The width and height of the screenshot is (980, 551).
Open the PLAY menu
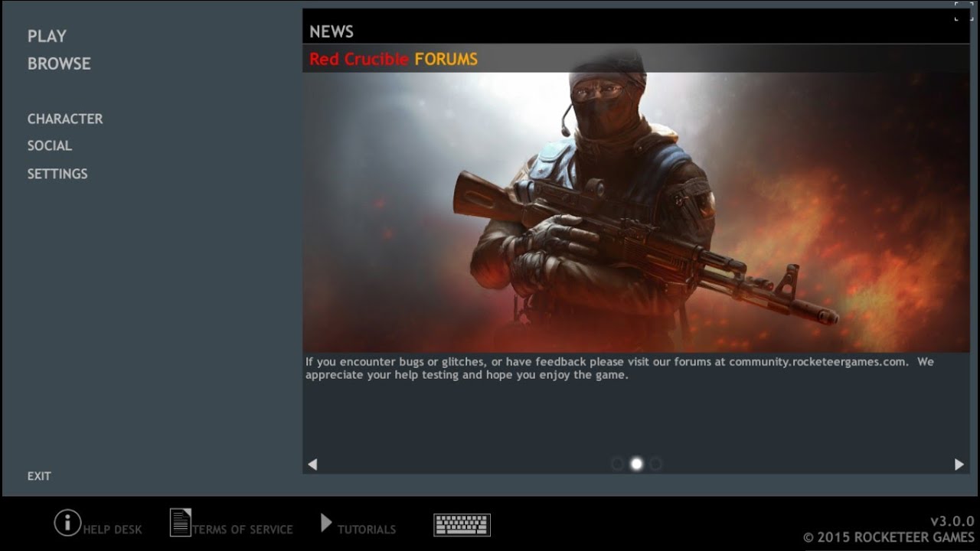tap(47, 36)
